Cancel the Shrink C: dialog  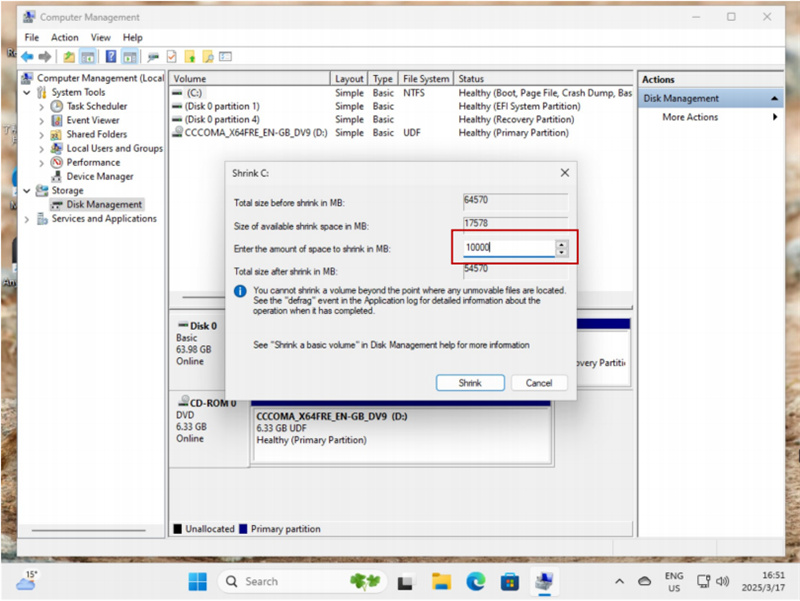(539, 383)
